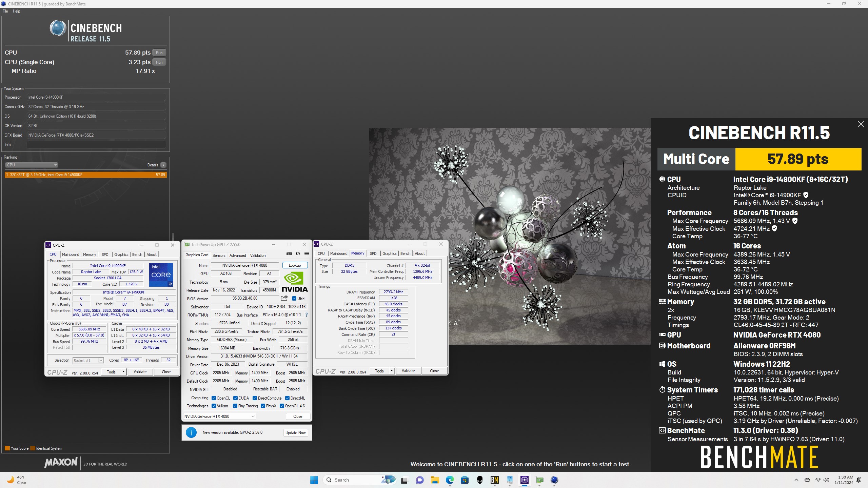This screenshot has height=488, width=868.
Task: Click the clock showing 1:30 AM
Action: coord(844,480)
